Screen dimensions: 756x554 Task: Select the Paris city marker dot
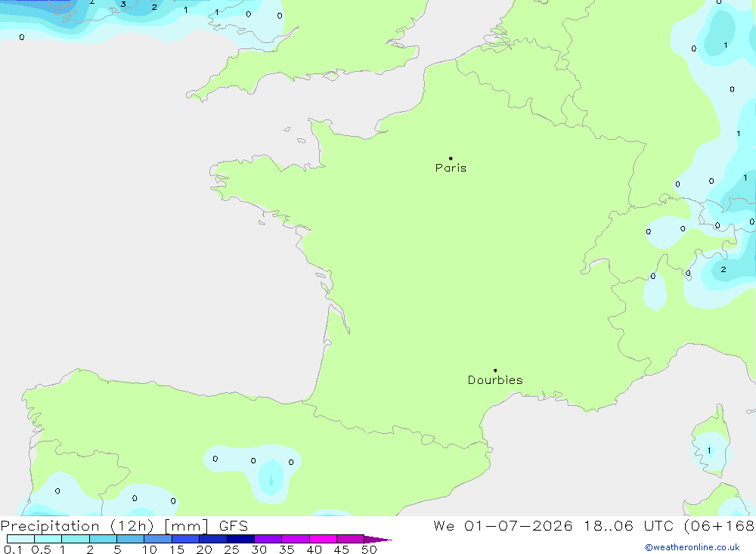(x=451, y=158)
